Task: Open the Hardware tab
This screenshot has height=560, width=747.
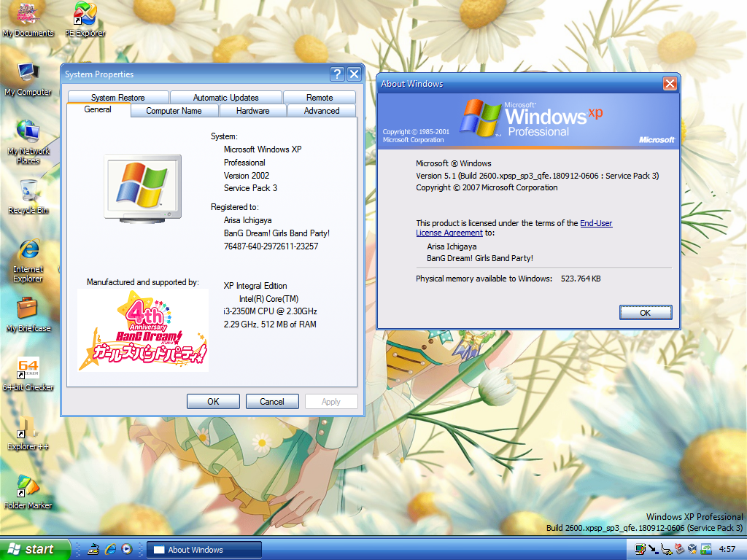Action: (253, 111)
